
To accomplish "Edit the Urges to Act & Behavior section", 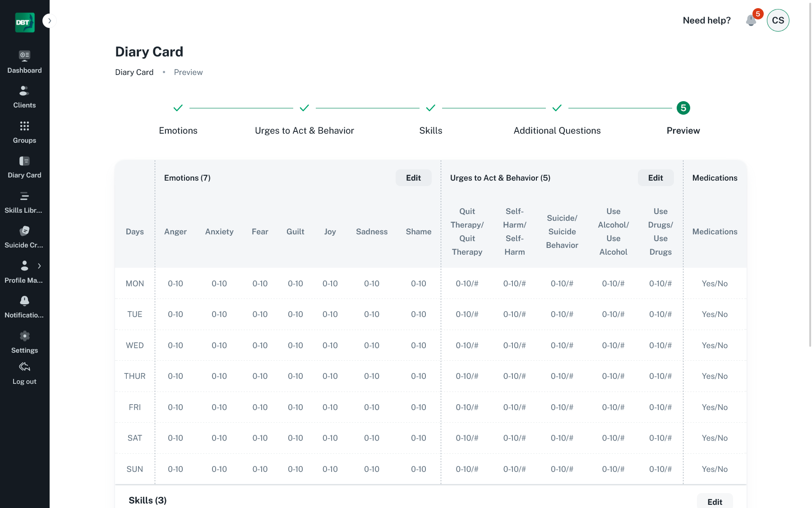I will [x=655, y=178].
